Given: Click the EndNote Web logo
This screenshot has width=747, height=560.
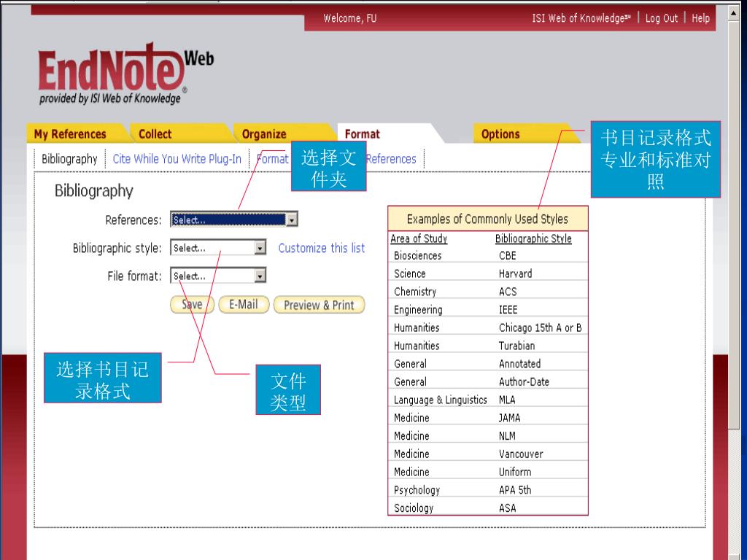Looking at the screenshot, I should point(125,72).
